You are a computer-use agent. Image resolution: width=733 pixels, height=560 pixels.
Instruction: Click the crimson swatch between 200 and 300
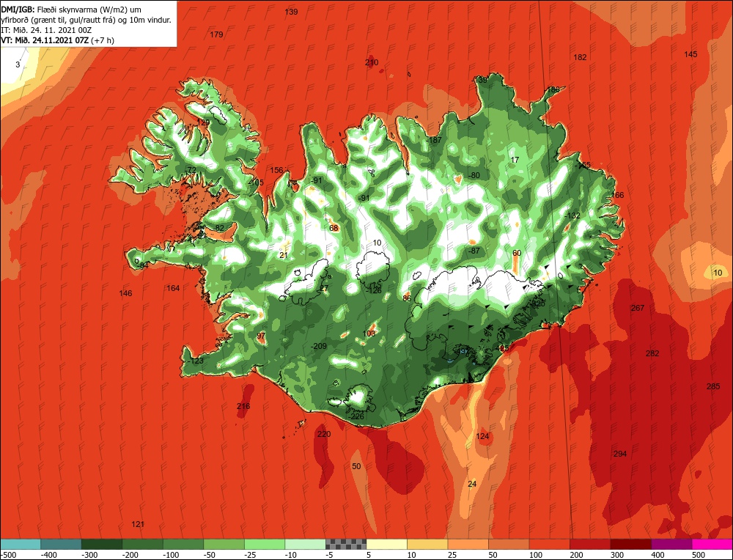pyautogui.click(x=590, y=544)
